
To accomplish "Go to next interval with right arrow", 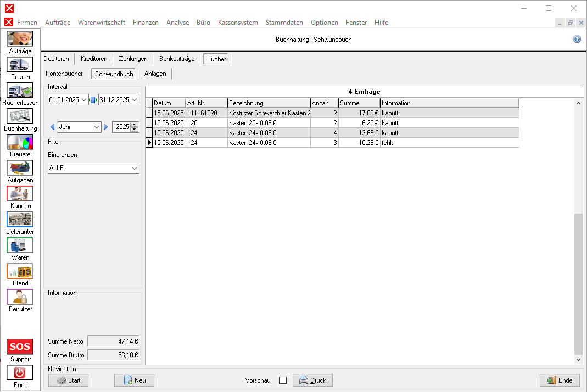I will coord(106,127).
